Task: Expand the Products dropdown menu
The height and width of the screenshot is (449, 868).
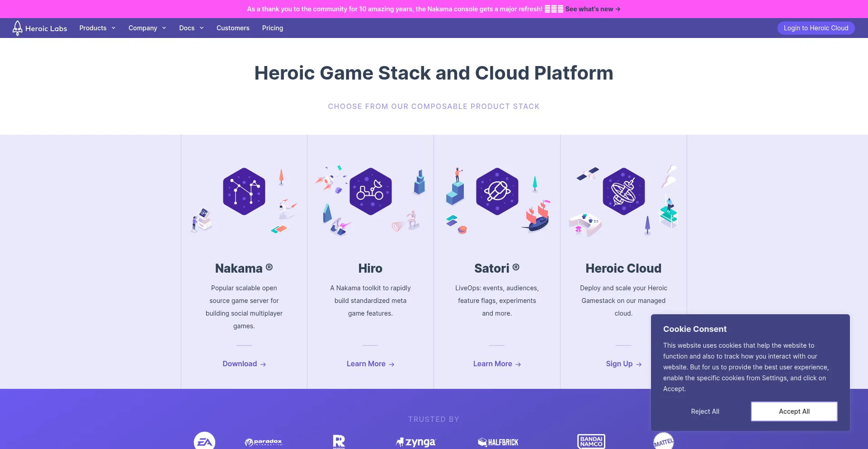Action: click(x=97, y=28)
